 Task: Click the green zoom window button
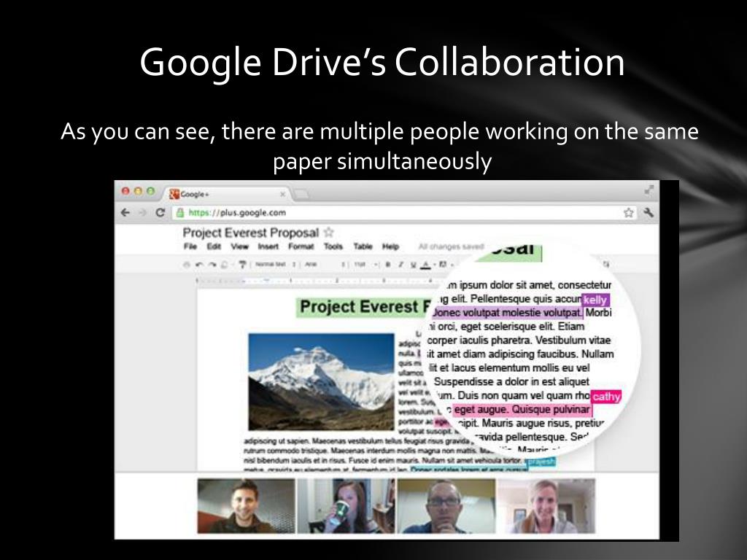coord(150,191)
